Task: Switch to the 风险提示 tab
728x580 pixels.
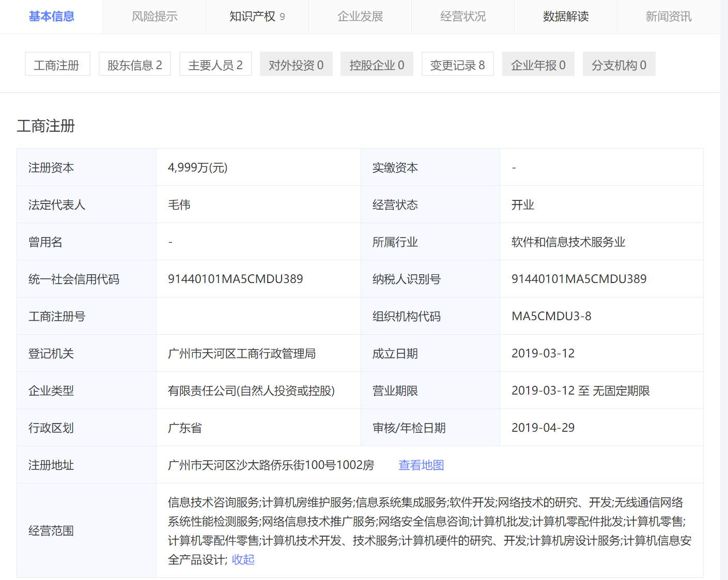Action: [x=154, y=17]
